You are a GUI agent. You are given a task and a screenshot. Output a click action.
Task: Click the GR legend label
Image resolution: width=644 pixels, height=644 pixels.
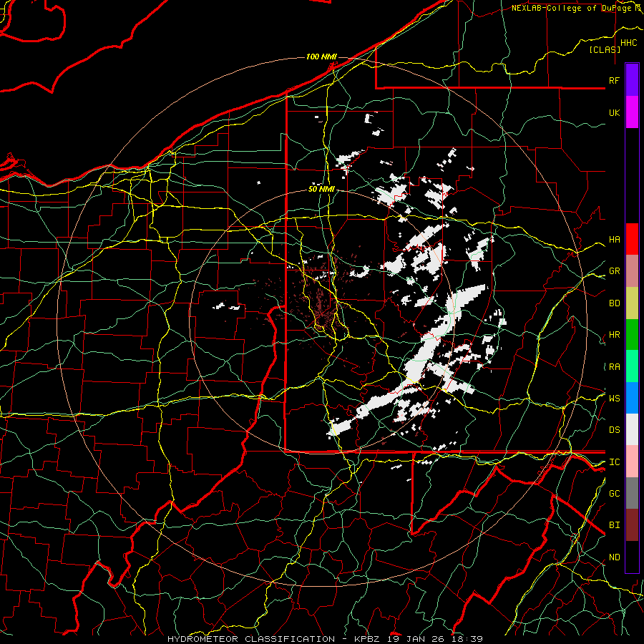click(x=615, y=271)
